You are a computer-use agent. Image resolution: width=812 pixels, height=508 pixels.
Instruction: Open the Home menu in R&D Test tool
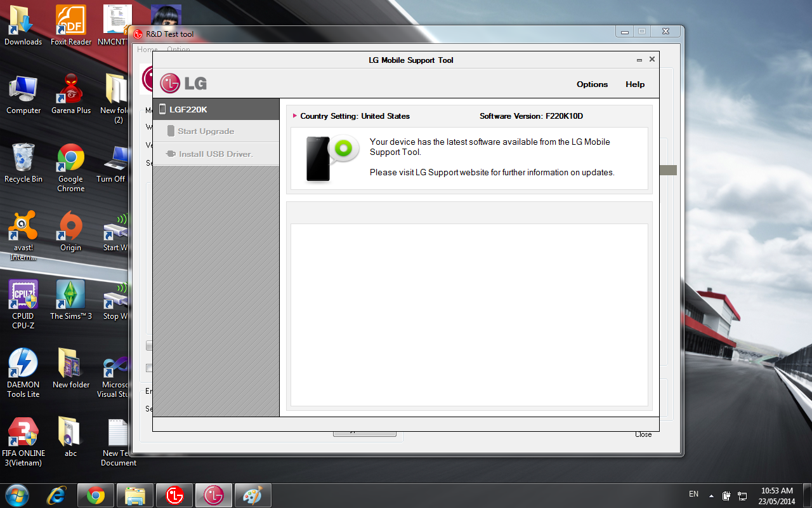point(147,50)
